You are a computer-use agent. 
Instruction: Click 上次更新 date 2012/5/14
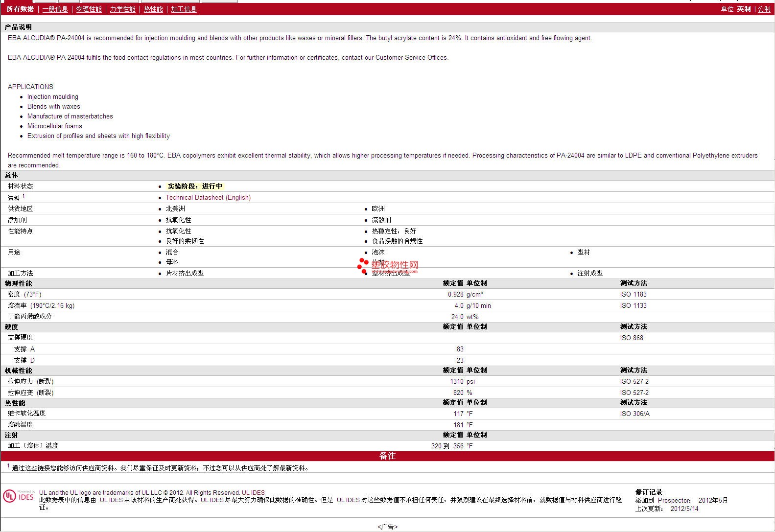click(x=684, y=509)
